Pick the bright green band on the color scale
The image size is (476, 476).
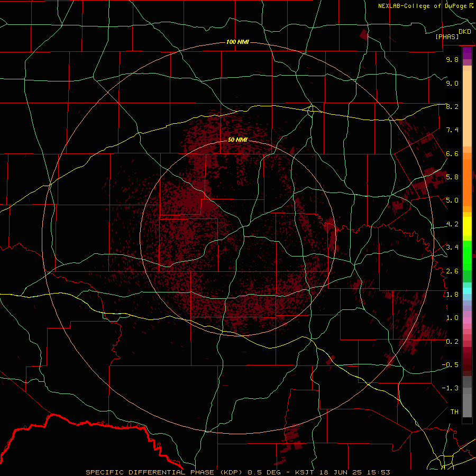(x=467, y=255)
